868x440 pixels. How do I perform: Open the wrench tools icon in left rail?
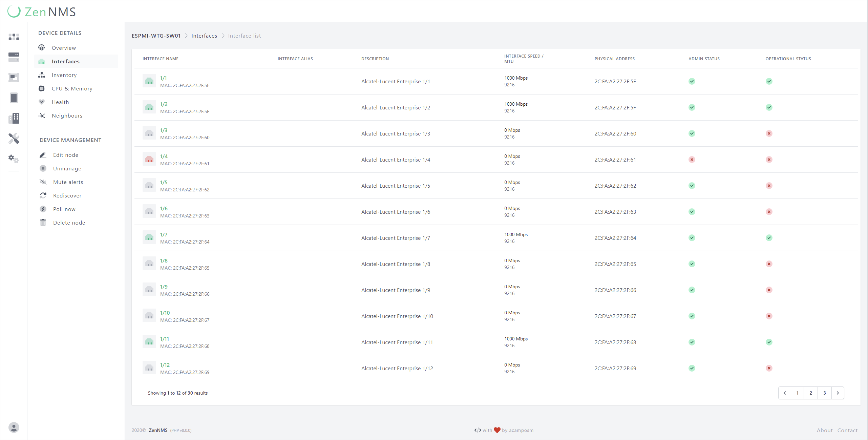click(x=14, y=139)
